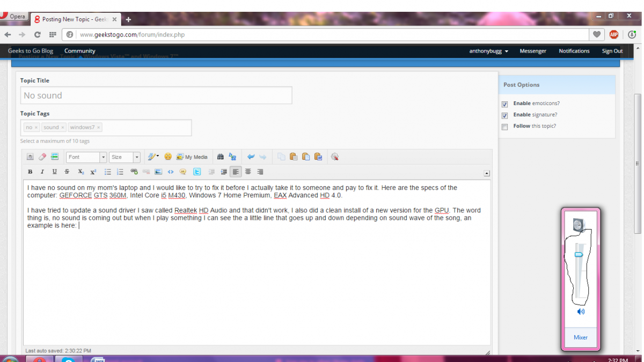Open Adblock Plus extension icon
Viewport: 644px width, 362px height.
614,35
